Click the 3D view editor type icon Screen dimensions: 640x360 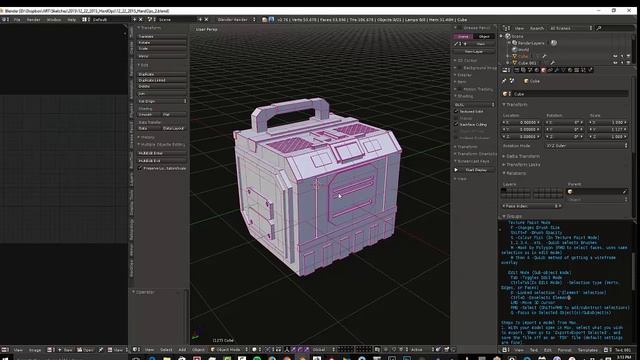tap(136, 350)
